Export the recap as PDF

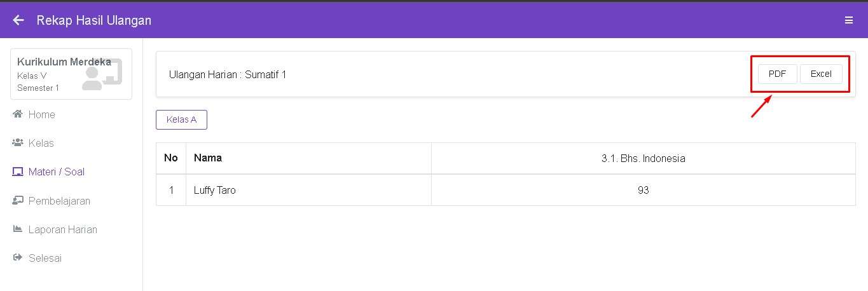coord(777,74)
